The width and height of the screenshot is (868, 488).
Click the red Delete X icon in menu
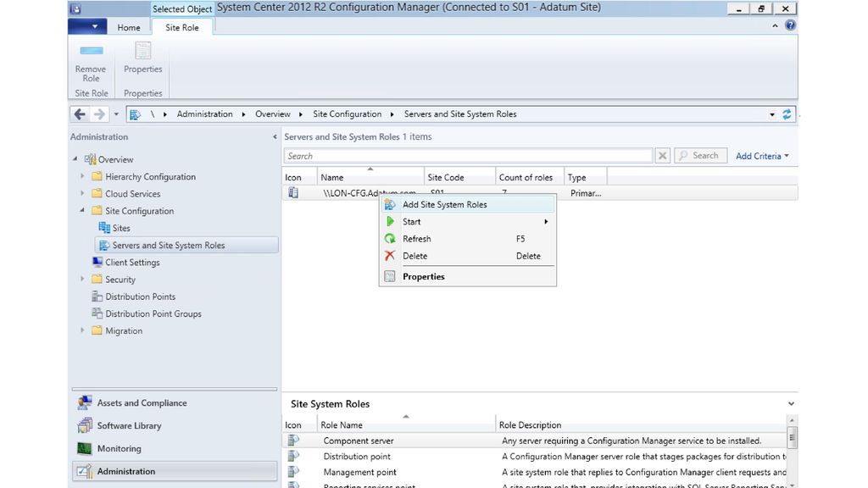pyautogui.click(x=390, y=256)
